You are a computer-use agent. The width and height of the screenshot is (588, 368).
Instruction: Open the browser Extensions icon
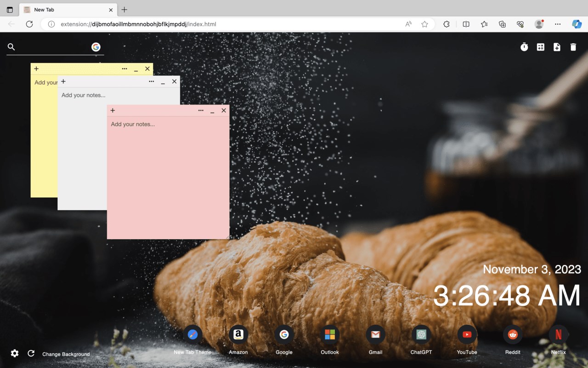[x=447, y=24]
